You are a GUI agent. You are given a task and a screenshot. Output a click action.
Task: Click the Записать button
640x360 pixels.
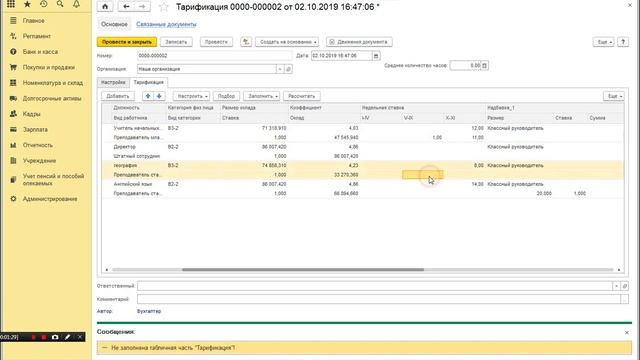click(176, 42)
